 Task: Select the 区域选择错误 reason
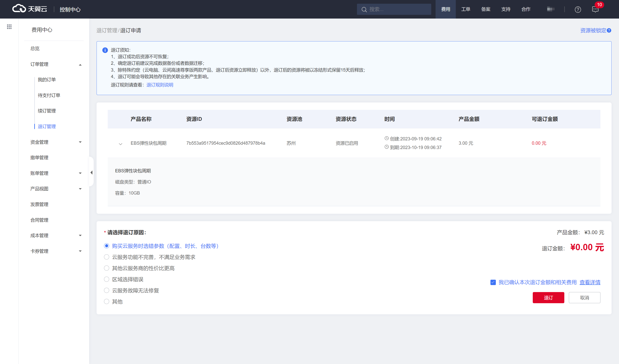[x=106, y=279]
